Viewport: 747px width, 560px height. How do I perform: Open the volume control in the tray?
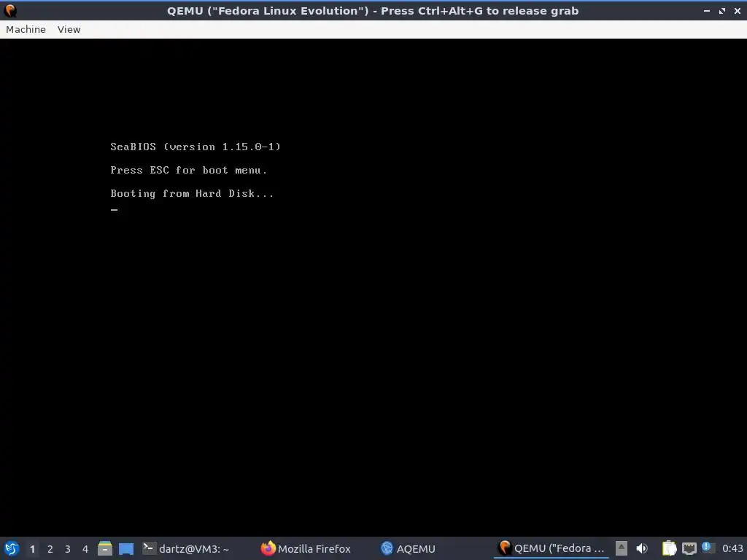(642, 548)
